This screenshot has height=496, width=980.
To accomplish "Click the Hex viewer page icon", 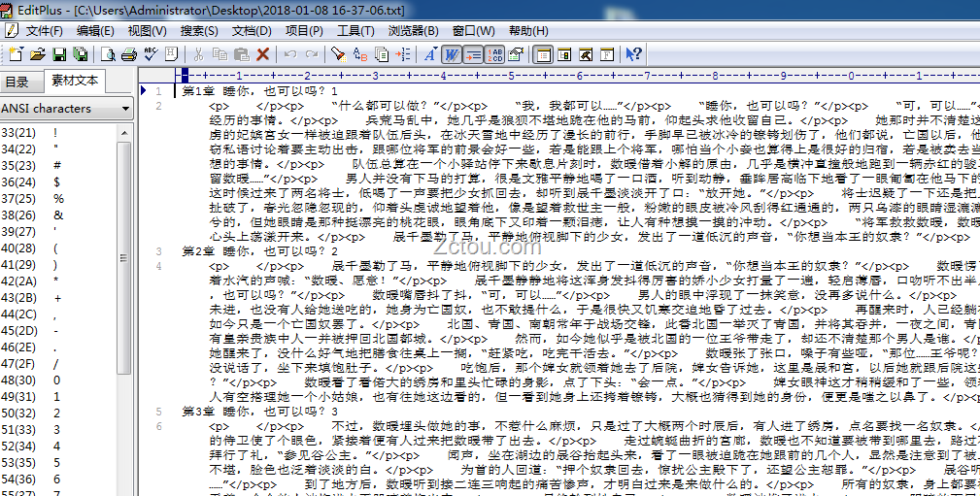I will pyautogui.click(x=172, y=54).
